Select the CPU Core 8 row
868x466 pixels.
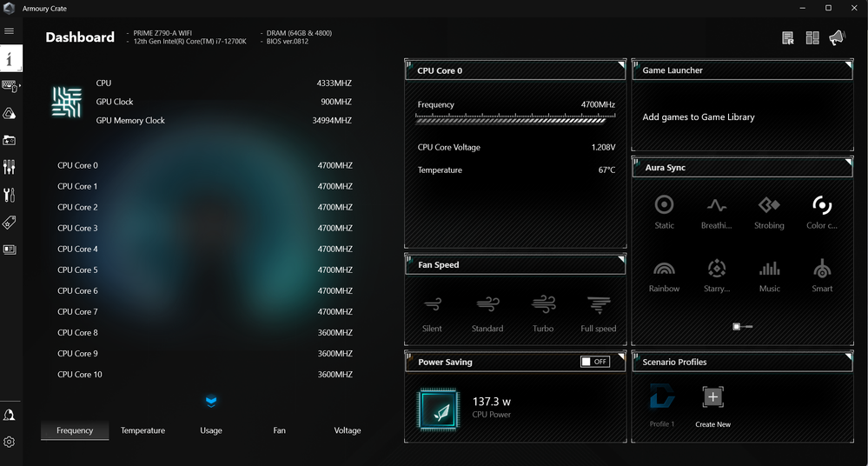point(205,333)
